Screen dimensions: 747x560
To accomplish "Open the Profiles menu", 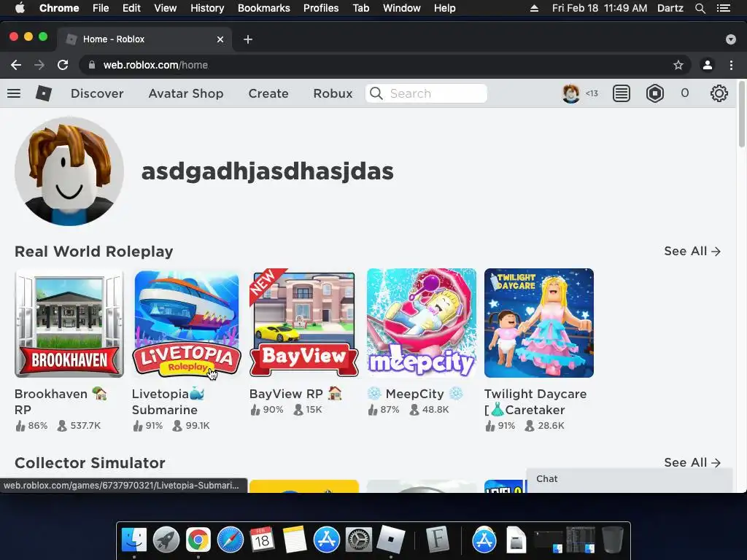I will coord(321,8).
